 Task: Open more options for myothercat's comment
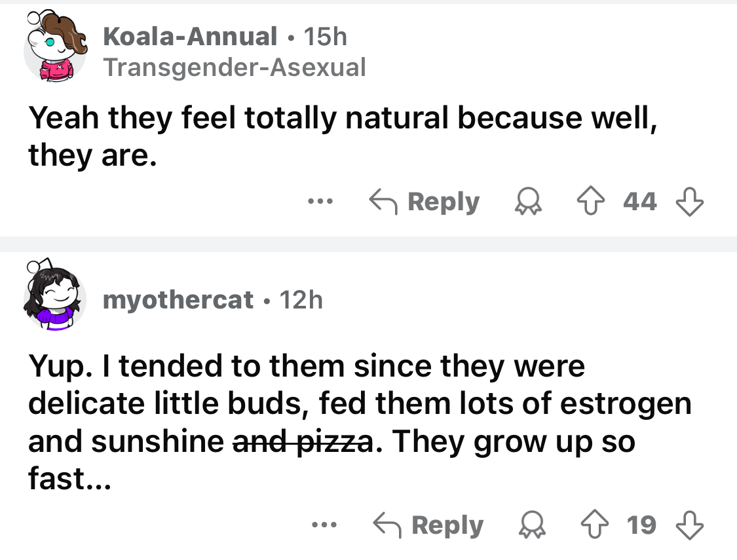point(323,525)
